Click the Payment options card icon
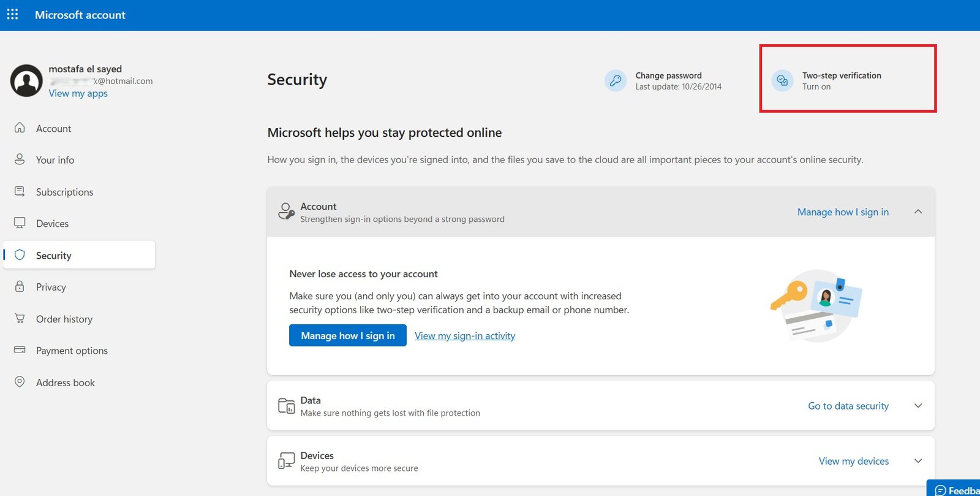The image size is (980, 496). click(x=20, y=349)
